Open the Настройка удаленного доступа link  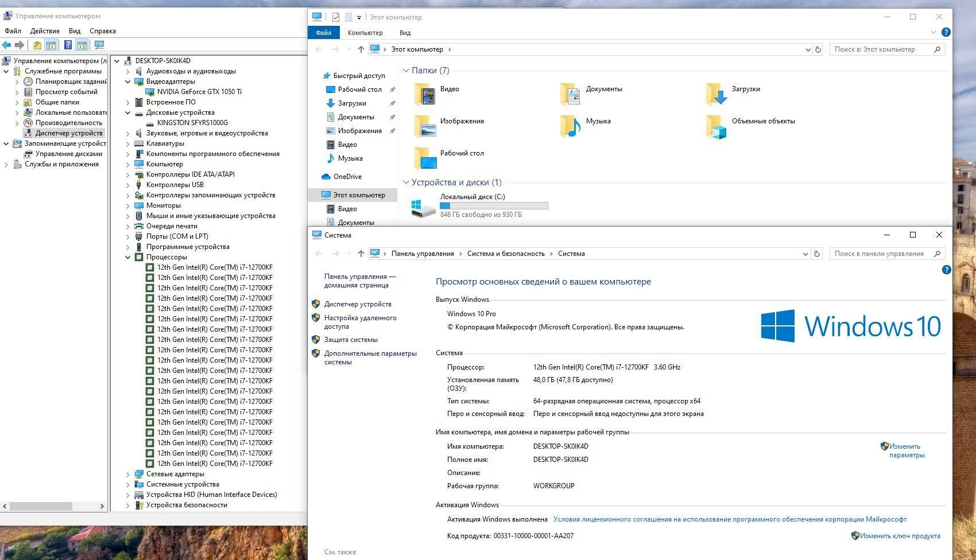pyautogui.click(x=361, y=322)
